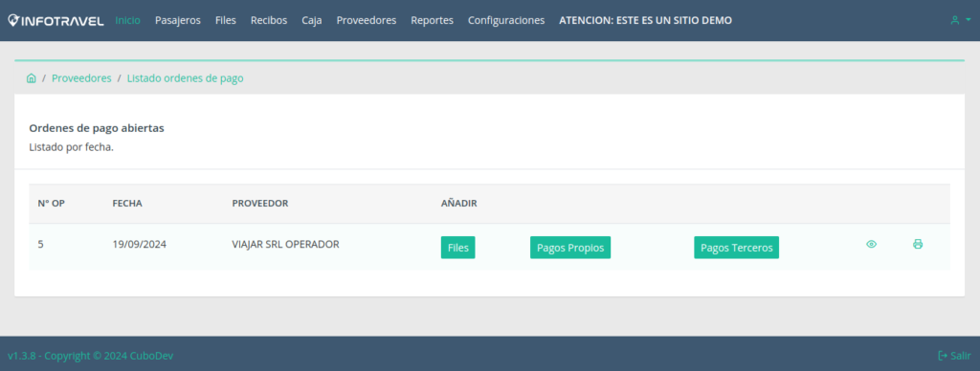Viewport: 980px width, 371px height.
Task: Open the Configuraciones menu
Action: coord(506,20)
